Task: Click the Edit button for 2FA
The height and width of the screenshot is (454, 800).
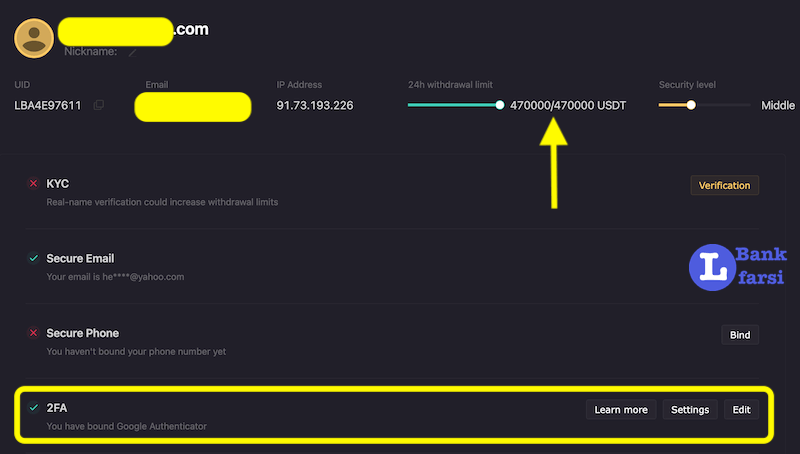Action: [x=741, y=409]
